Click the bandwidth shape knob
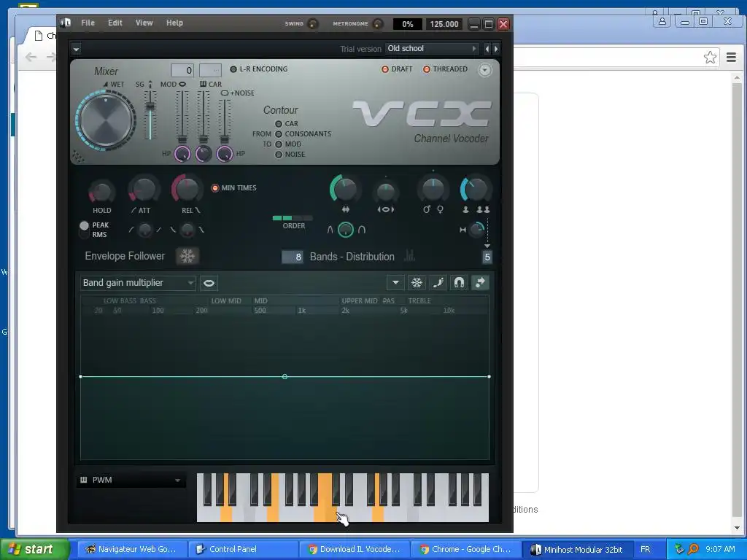Viewport: 747px width, 560px height. coord(345,230)
